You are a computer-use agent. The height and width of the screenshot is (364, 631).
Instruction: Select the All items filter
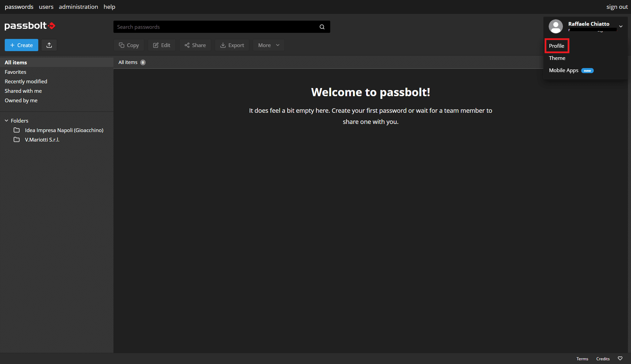pyautogui.click(x=57, y=62)
